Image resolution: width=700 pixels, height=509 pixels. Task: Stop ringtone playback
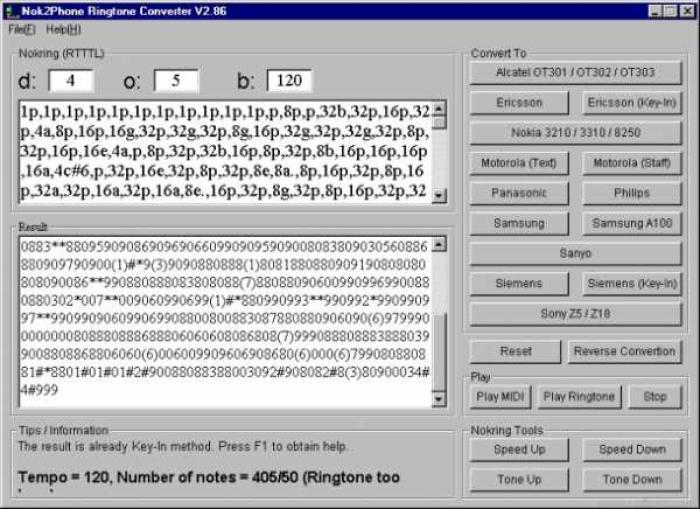tap(655, 397)
